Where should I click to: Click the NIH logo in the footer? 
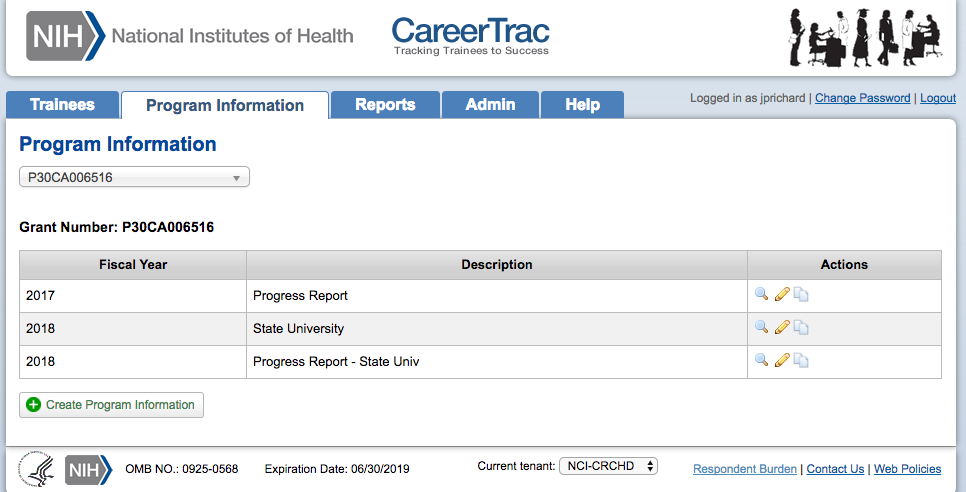88,469
